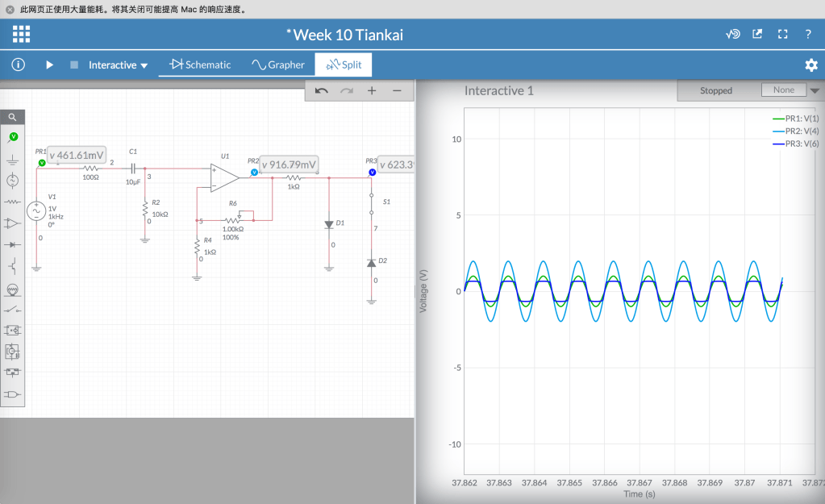This screenshot has width=825, height=504.
Task: Zoom in on the schematic
Action: tap(372, 90)
